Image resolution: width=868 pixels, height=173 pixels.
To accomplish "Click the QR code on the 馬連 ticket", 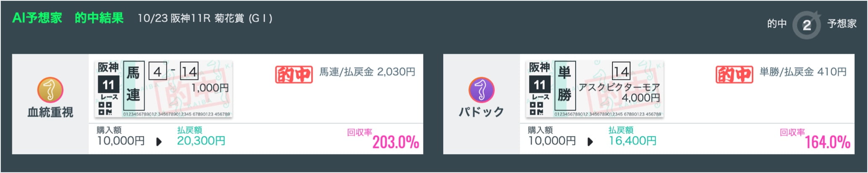I will coord(105,109).
